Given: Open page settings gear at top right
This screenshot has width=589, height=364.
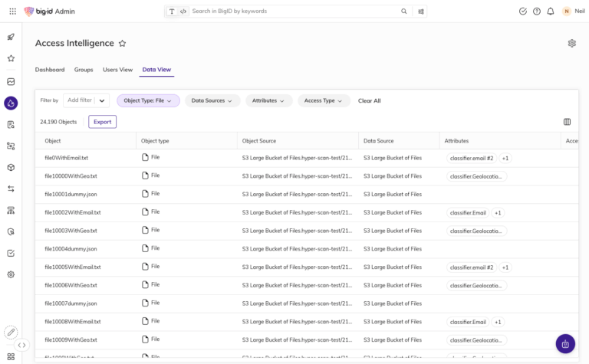Looking at the screenshot, I should (x=571, y=44).
